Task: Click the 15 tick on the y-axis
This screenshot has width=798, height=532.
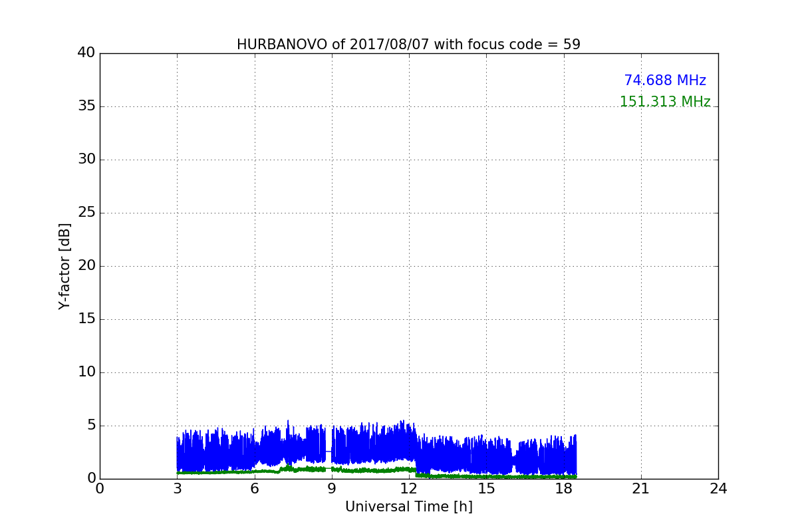Action: [86, 319]
